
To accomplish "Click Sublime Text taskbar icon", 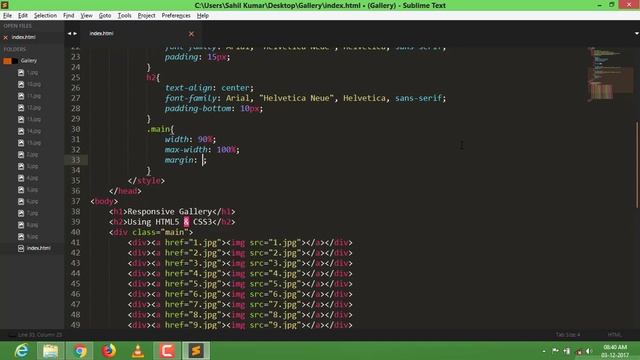I will pos(196,351).
